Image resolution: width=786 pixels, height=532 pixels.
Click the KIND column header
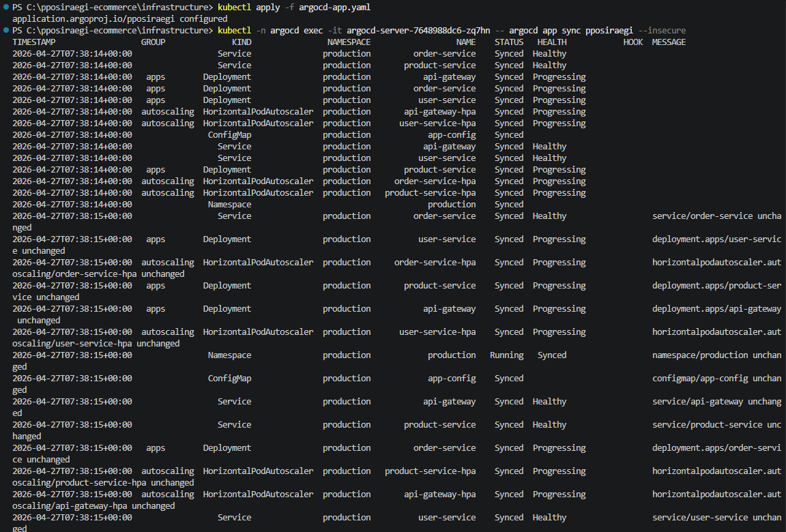pos(242,42)
